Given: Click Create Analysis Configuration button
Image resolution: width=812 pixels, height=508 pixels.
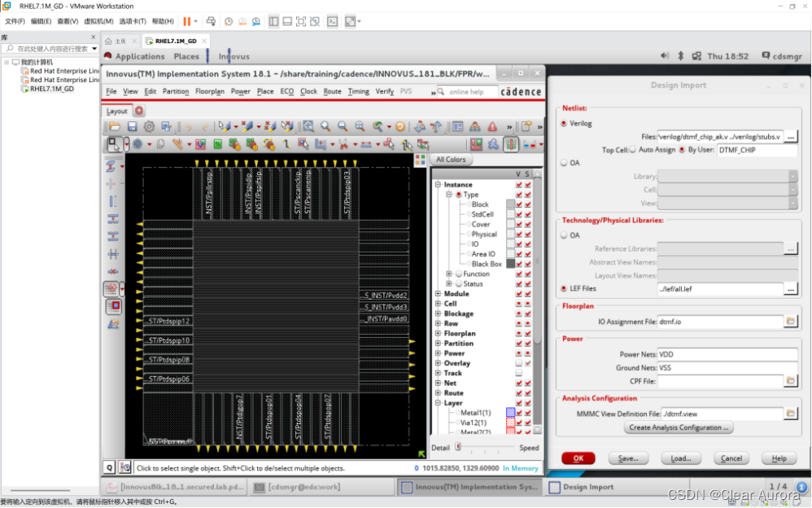Looking at the screenshot, I should pos(679,427).
